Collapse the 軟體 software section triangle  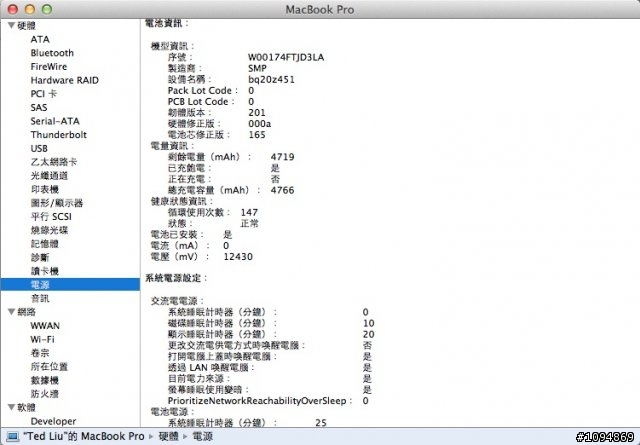(11, 407)
